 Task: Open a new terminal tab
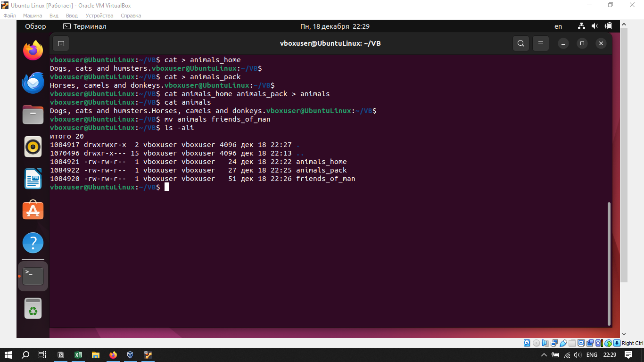61,43
